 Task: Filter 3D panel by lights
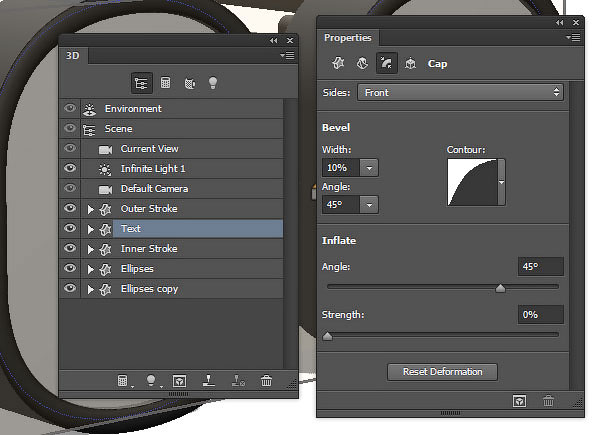[213, 83]
